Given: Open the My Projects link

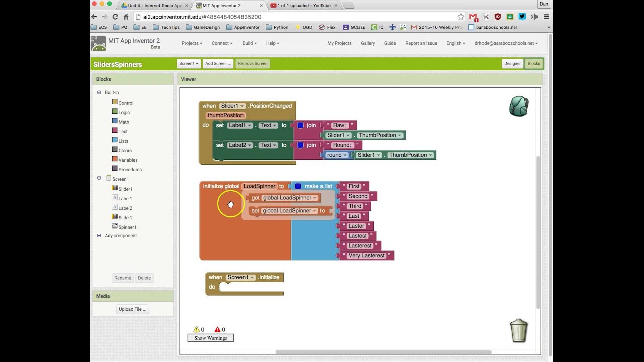Looking at the screenshot, I should point(339,43).
